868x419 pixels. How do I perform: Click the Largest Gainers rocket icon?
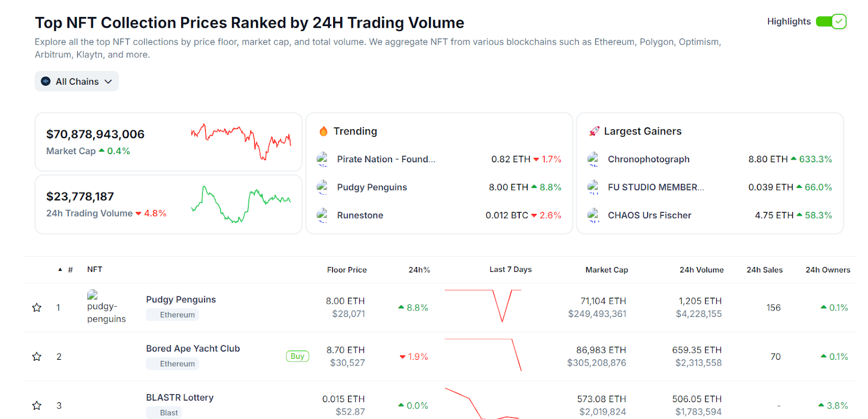(594, 131)
